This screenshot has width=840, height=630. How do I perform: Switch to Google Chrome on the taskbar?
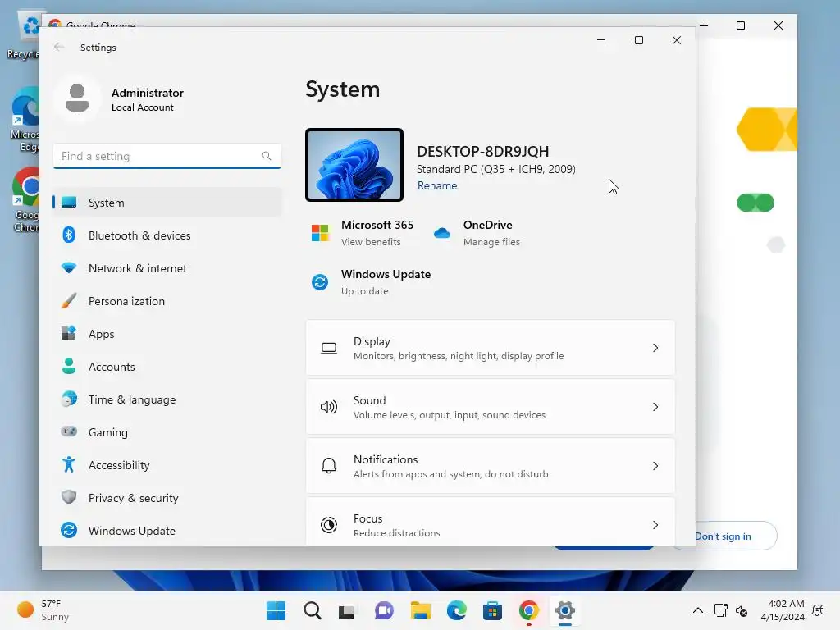coord(529,610)
